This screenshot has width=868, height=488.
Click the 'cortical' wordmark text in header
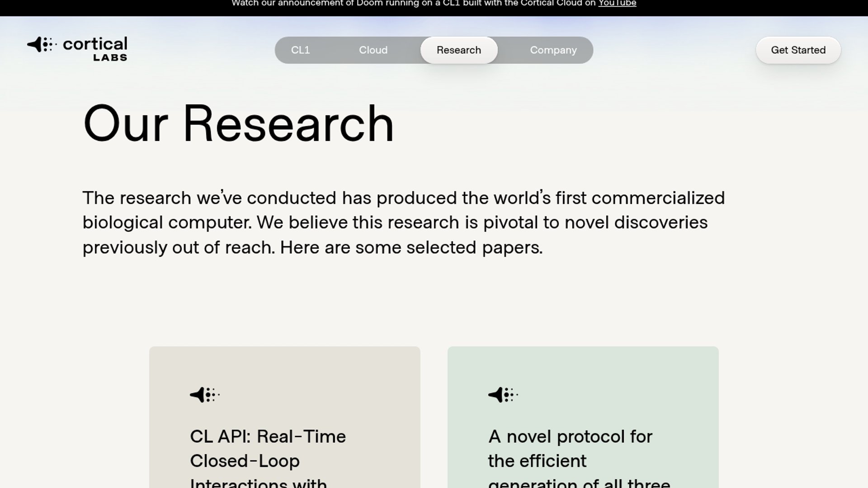pos(95,44)
